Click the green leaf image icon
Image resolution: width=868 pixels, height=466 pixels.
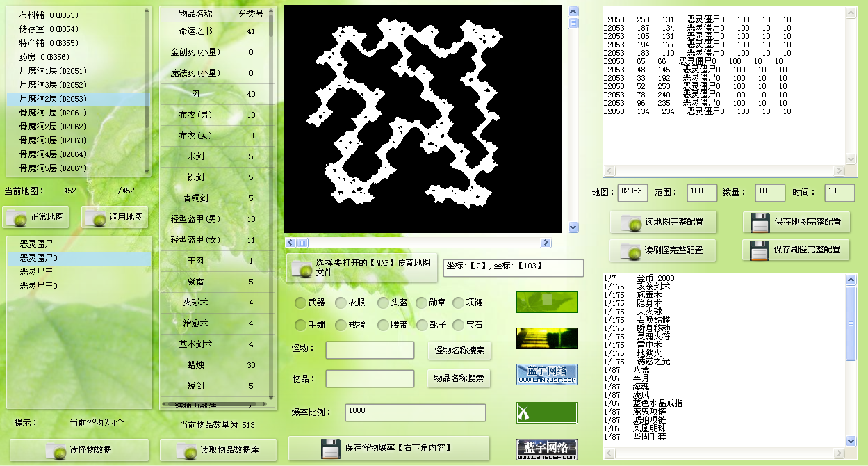pyautogui.click(x=547, y=302)
